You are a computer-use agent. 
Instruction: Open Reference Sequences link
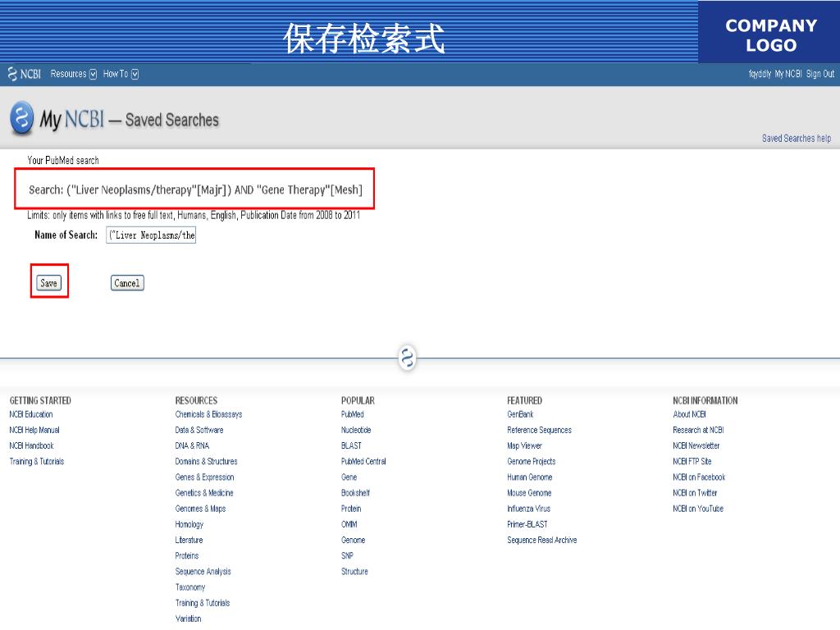click(x=540, y=430)
